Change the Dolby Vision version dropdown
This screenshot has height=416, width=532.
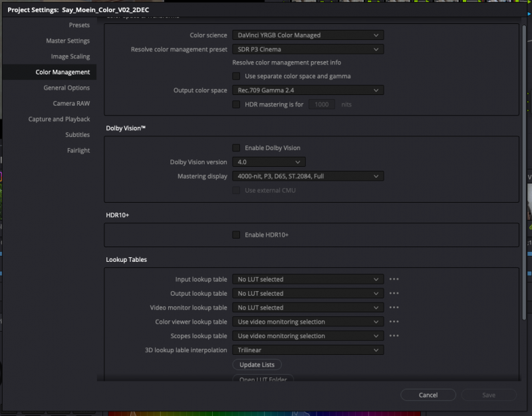point(269,162)
